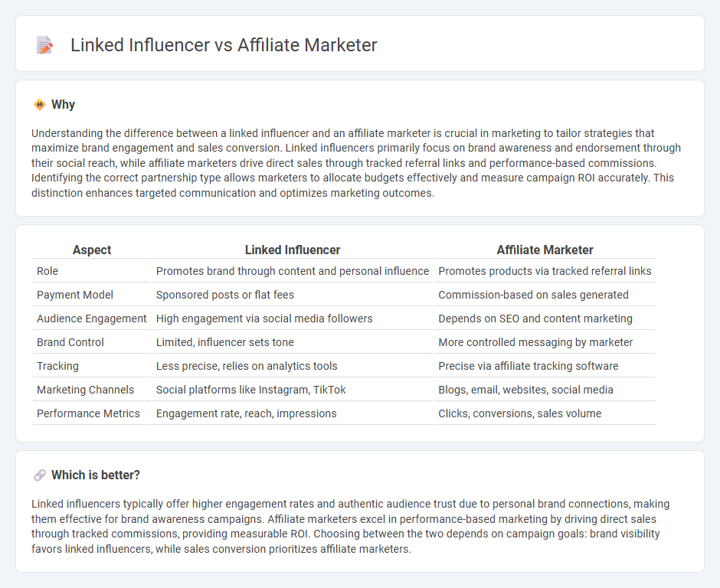Select the Performance Metrics row label
This screenshot has height=588, width=720.
88,413
